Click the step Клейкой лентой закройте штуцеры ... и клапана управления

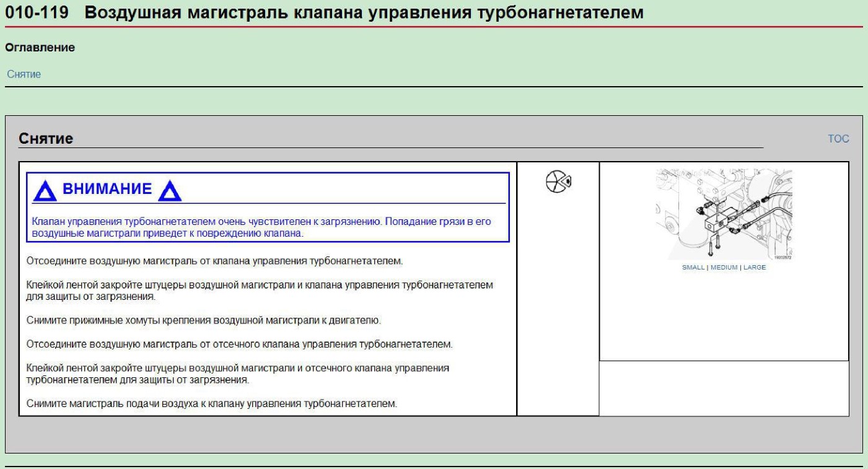(260, 291)
